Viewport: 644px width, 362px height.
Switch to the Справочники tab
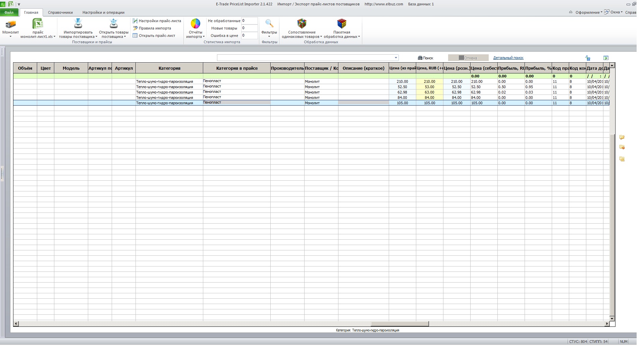[x=60, y=12]
